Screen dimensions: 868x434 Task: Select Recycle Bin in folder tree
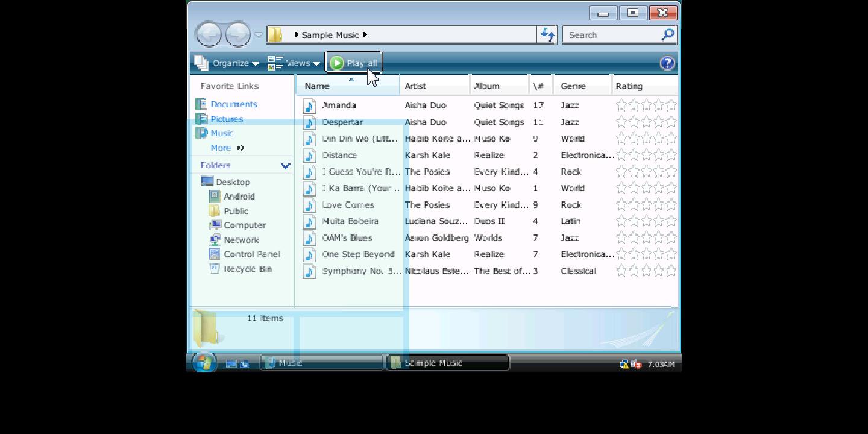247,269
